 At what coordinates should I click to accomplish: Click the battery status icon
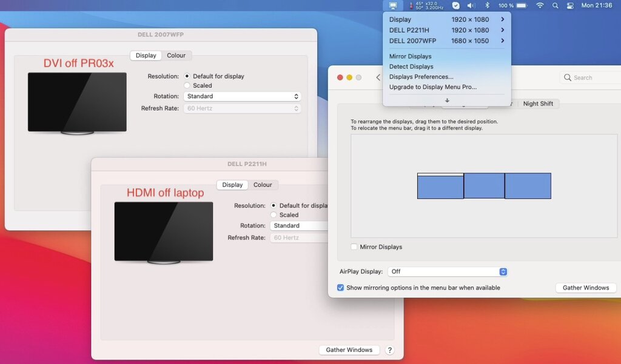[x=520, y=5]
